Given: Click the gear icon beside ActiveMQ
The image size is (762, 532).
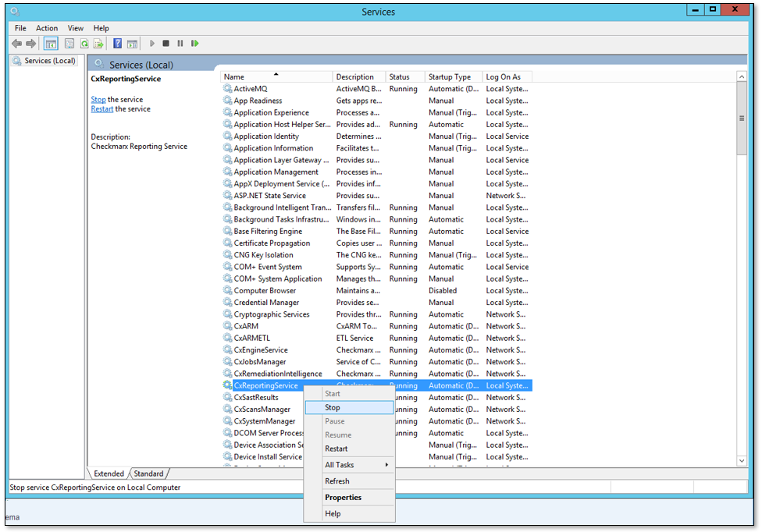Looking at the screenshot, I should pos(227,88).
